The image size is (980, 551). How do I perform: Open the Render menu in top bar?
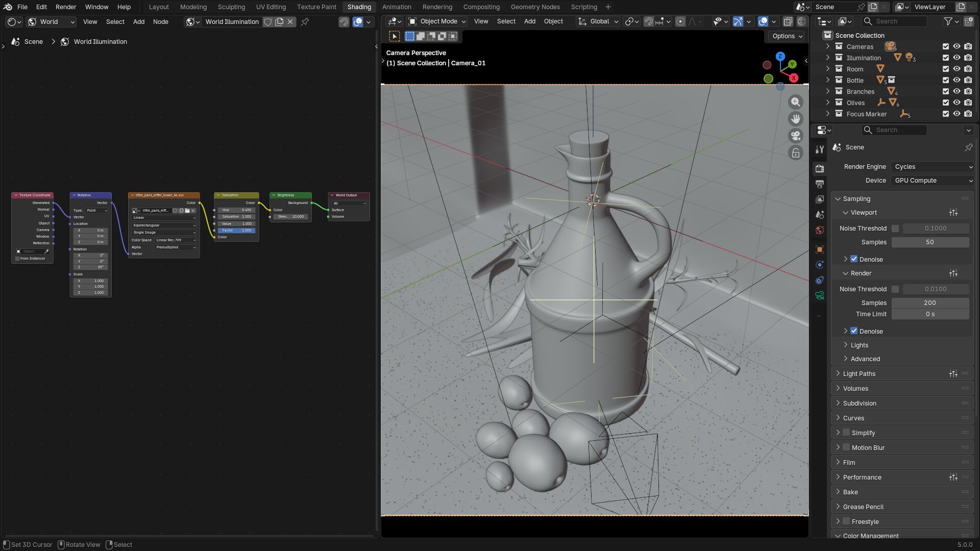click(x=66, y=7)
